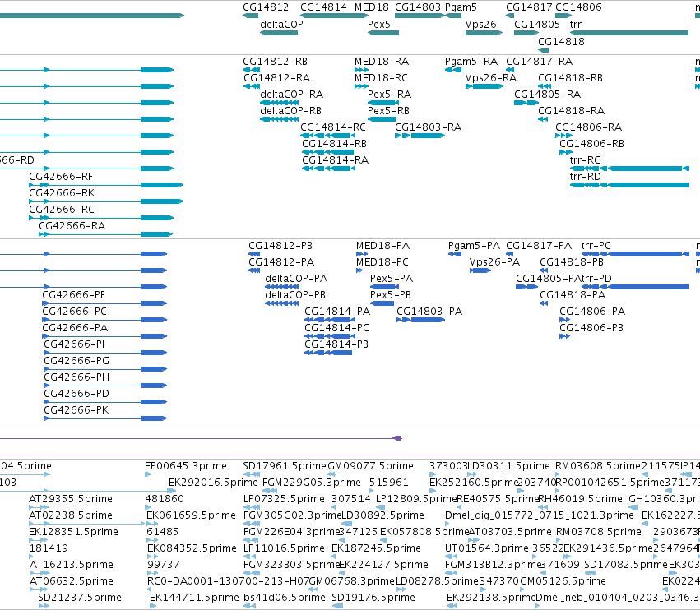Click the deltaCOP-RA transcript label

[291, 95]
